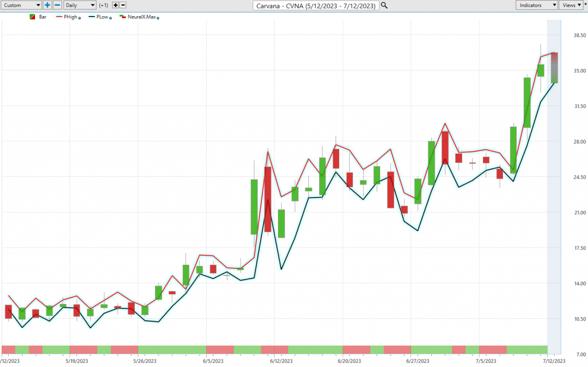Open the Daily interval dropdown
The width and height of the screenshot is (588, 367).
(x=80, y=5)
